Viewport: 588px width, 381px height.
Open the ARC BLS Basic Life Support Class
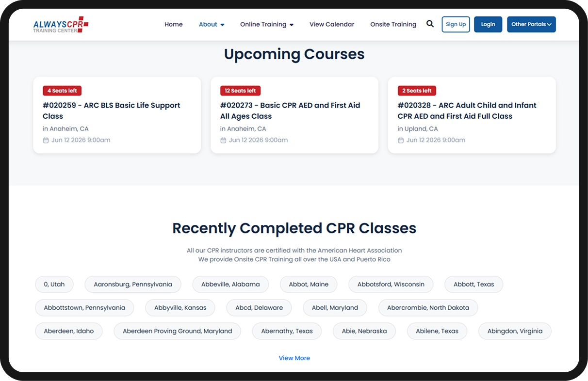[x=111, y=111]
